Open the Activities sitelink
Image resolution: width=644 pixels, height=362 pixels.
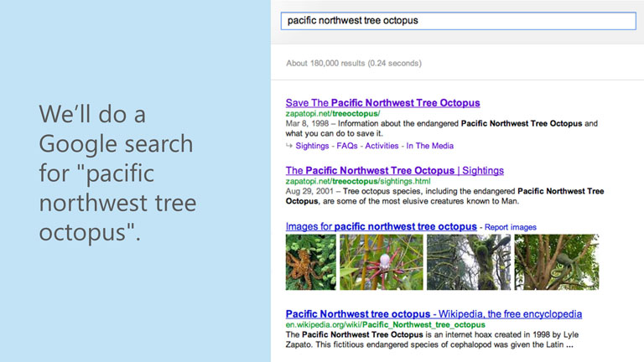click(382, 146)
